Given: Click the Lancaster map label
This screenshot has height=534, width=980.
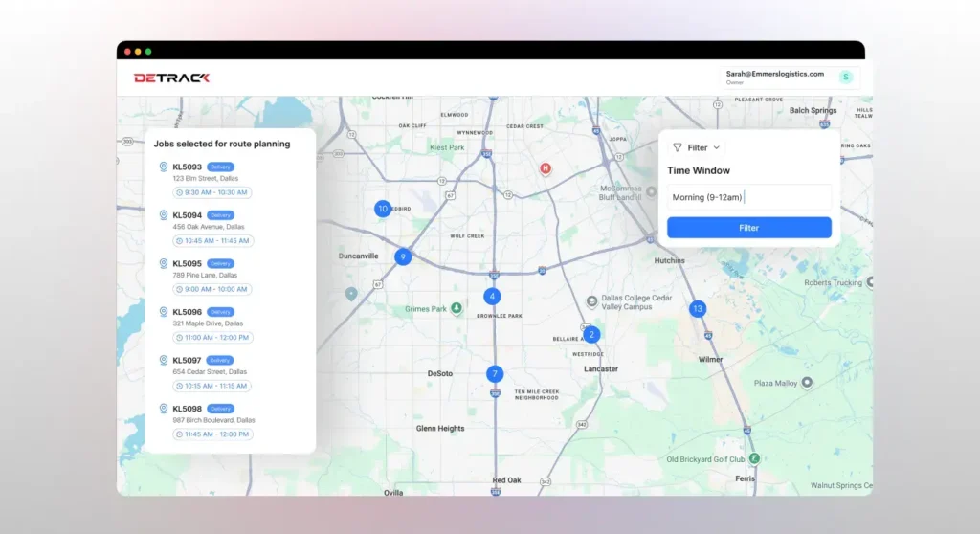Looking at the screenshot, I should [601, 369].
